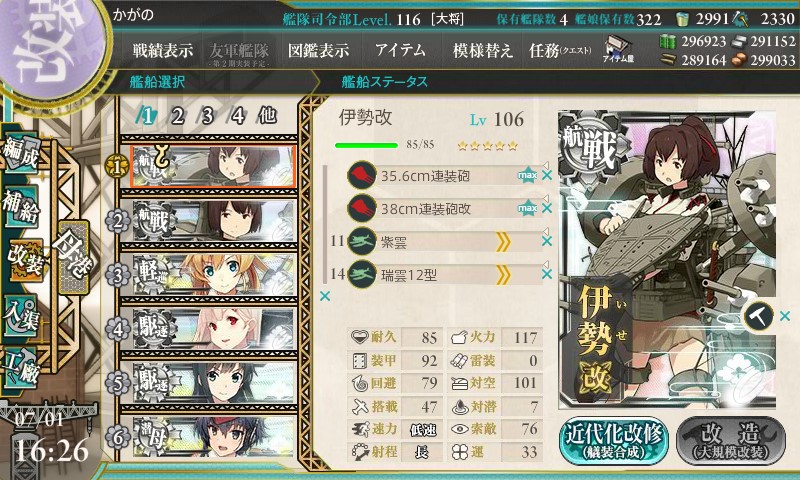800x480 pixels.
Task: Open the 入渠 repair dock icon
Action: coord(20,316)
